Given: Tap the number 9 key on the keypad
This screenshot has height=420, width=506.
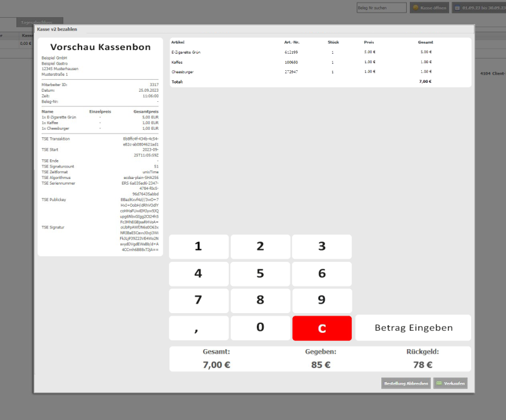Looking at the screenshot, I should (322, 300).
